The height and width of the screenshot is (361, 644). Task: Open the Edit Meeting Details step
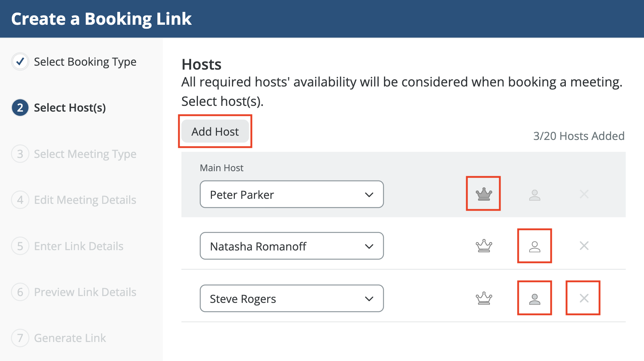(x=85, y=200)
